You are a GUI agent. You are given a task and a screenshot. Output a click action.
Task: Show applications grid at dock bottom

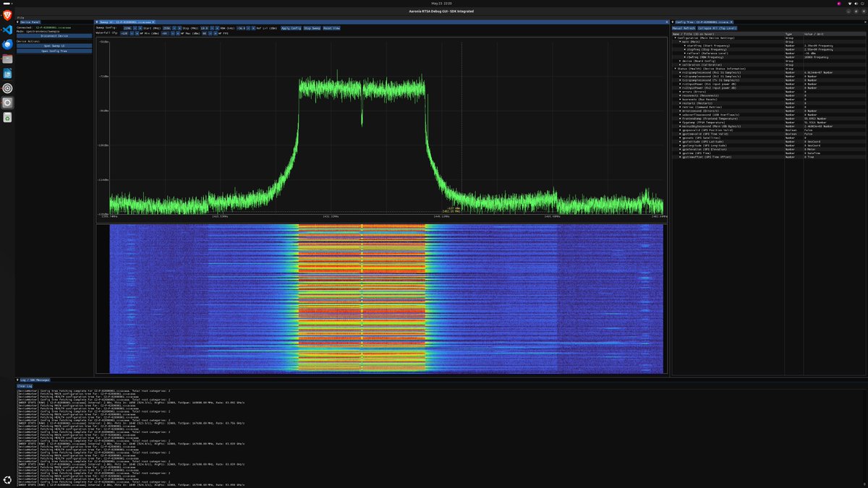pyautogui.click(x=7, y=480)
